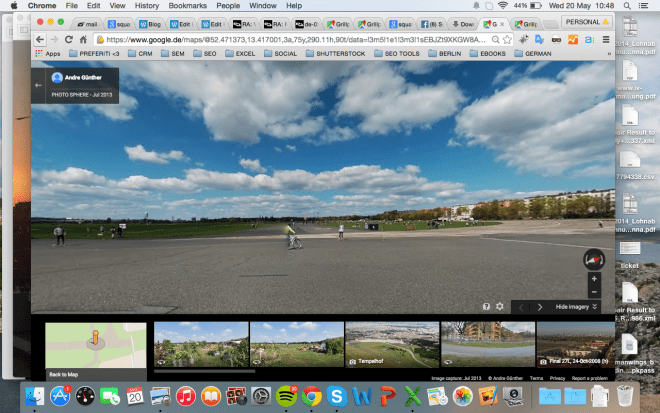Open the History menu
The height and width of the screenshot is (413, 660).
(x=146, y=6)
